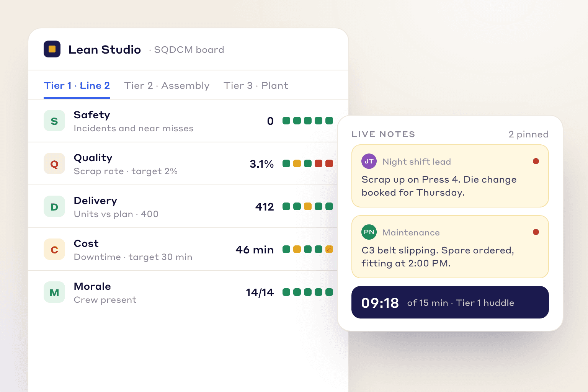Click the LIVE NOTES heading
588x392 pixels.
383,134
